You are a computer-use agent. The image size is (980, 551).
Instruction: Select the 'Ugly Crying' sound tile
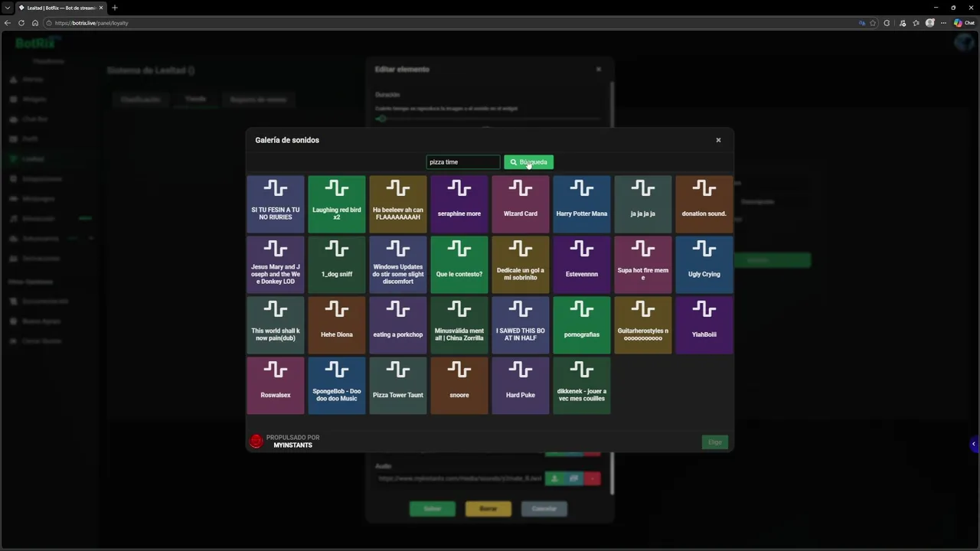point(704,264)
